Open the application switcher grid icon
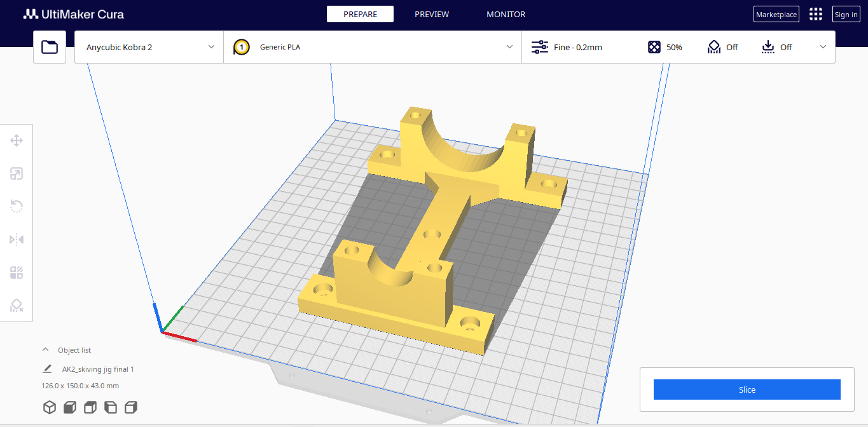The image size is (868, 427). click(816, 14)
